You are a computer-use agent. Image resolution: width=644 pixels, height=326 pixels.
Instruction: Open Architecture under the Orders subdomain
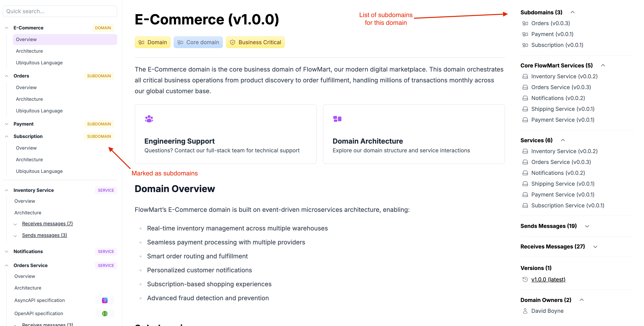click(29, 99)
